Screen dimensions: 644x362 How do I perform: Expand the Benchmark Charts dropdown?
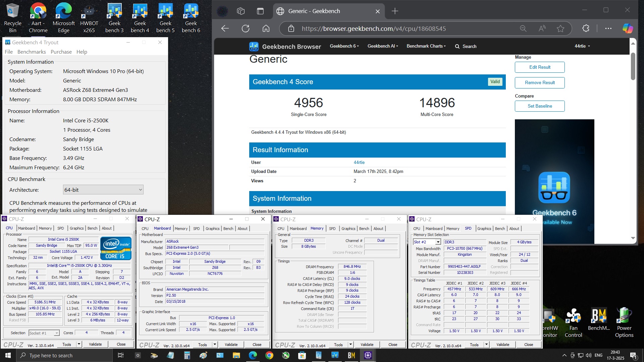[426, 46]
